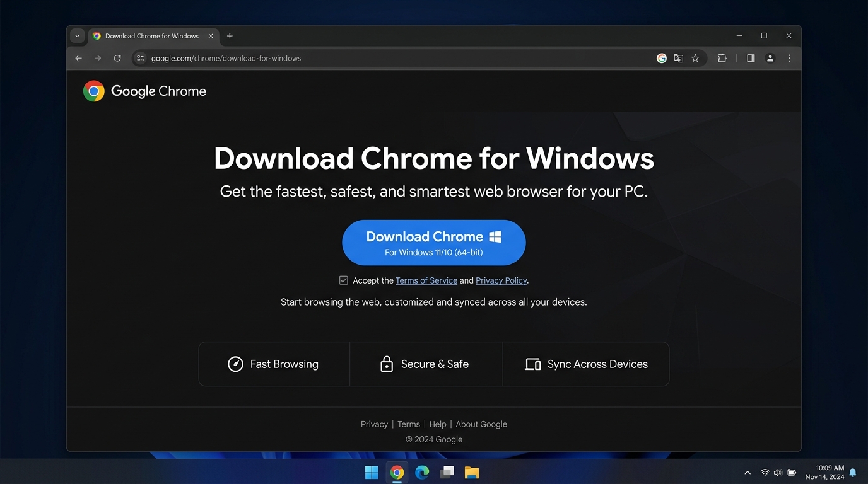Click the © 2024 Google text
868x484 pixels.
point(434,439)
